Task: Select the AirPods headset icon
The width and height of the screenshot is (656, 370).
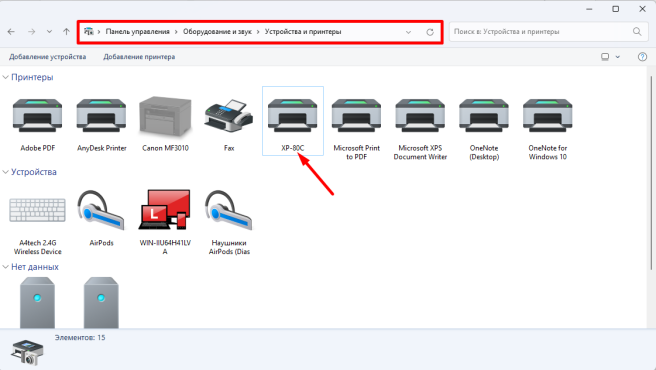Action: point(101,210)
